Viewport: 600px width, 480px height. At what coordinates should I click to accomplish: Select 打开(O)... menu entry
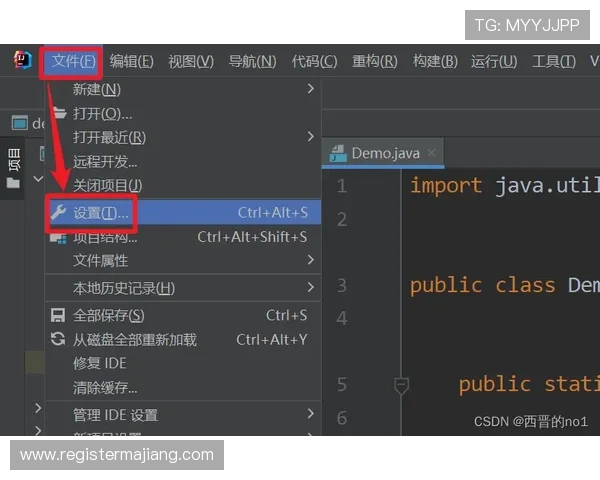tap(183, 114)
